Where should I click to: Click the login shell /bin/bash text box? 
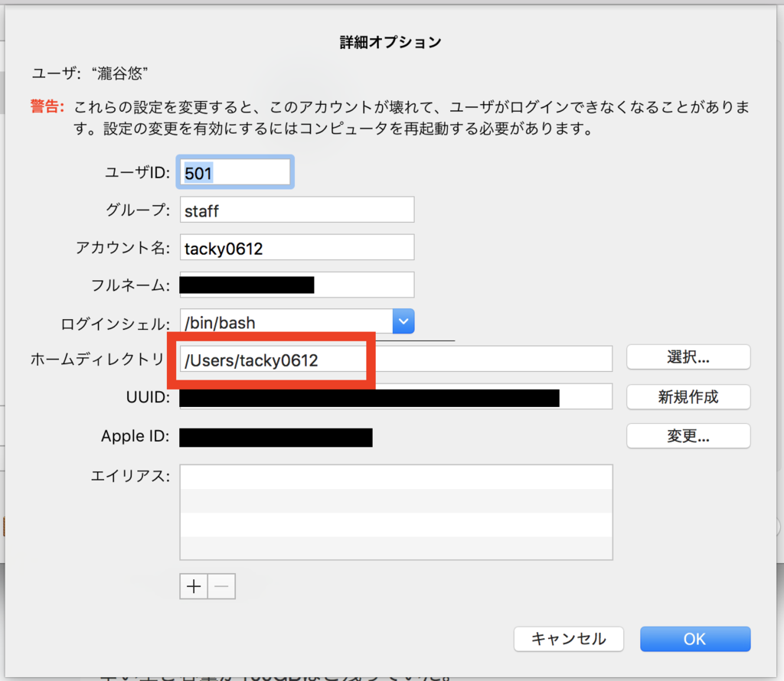coord(286,321)
